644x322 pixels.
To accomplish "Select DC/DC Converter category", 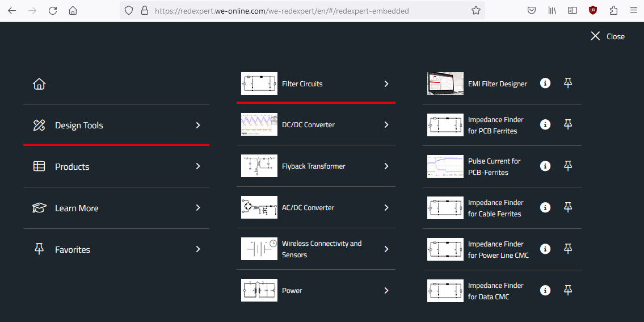I will [x=316, y=124].
